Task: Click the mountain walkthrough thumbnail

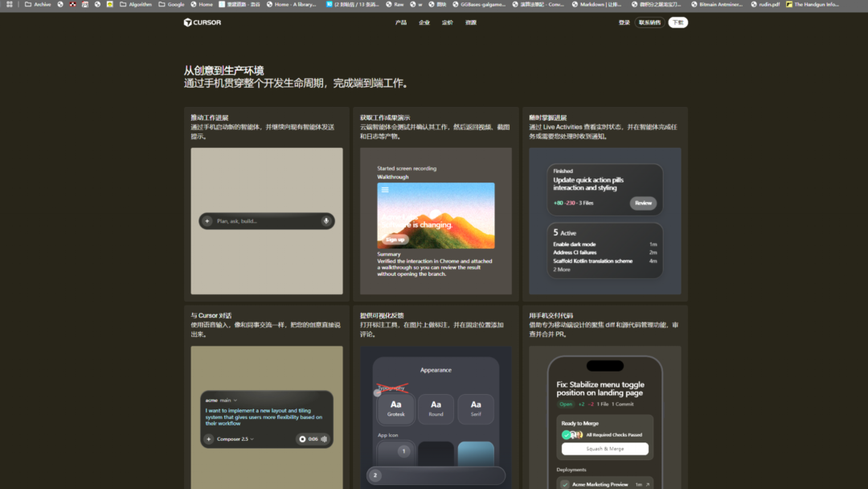Action: coord(436,216)
